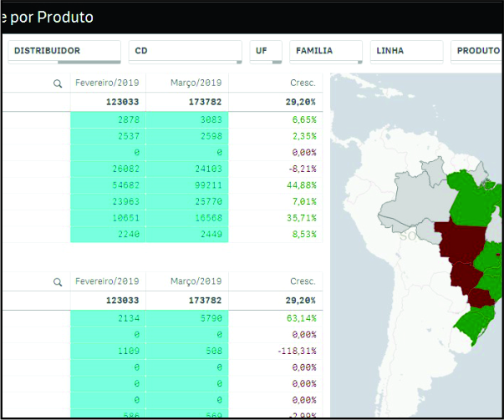The image size is (504, 420).
Task: Click the 44,88% growth value
Action: pos(298,185)
